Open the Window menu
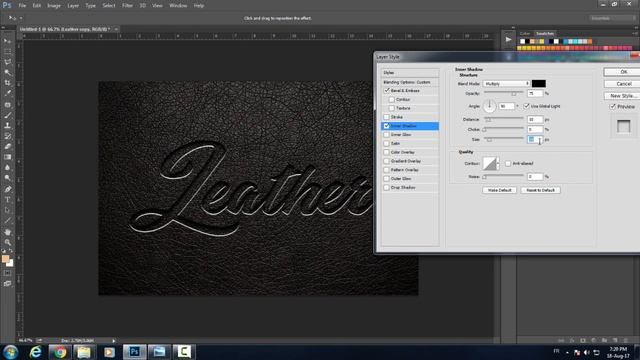 point(178,6)
